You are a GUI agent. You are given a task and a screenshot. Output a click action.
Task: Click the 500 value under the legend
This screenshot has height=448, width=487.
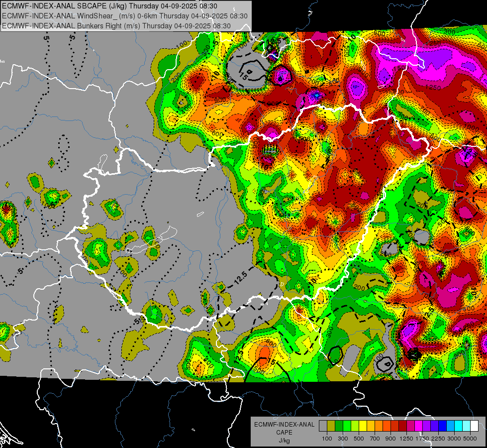[359, 439]
